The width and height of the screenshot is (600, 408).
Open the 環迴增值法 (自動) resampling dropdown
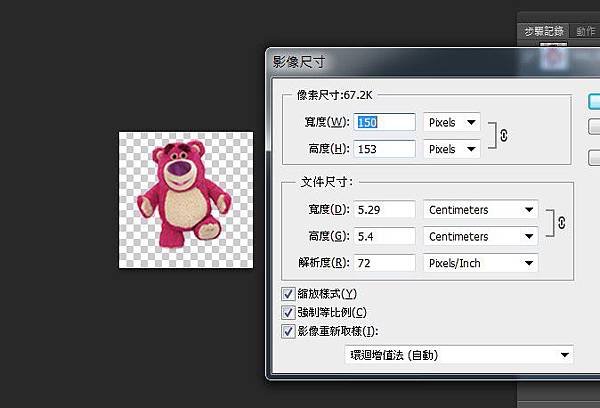(459, 355)
